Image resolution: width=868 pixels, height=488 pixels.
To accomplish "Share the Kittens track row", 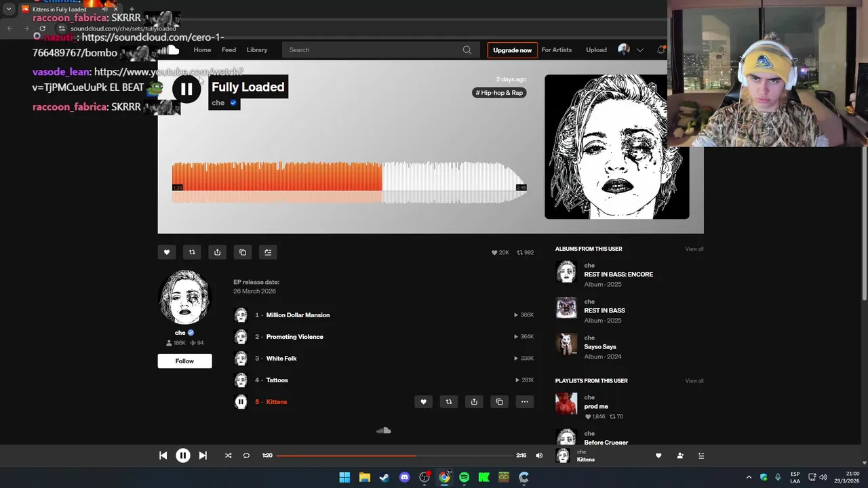I will [x=474, y=402].
